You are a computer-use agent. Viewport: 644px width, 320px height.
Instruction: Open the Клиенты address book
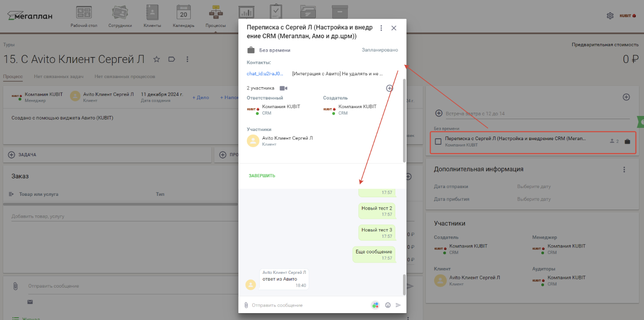152,16
